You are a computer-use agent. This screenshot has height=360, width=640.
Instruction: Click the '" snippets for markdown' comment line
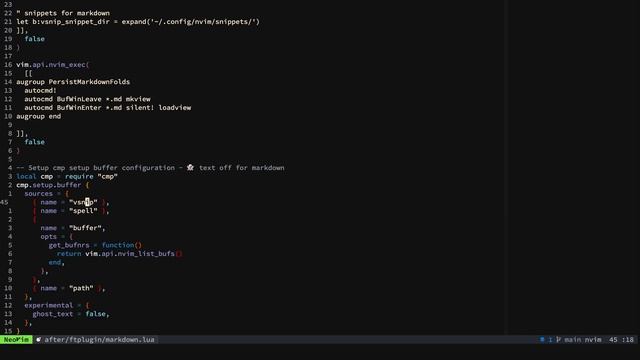coord(63,13)
